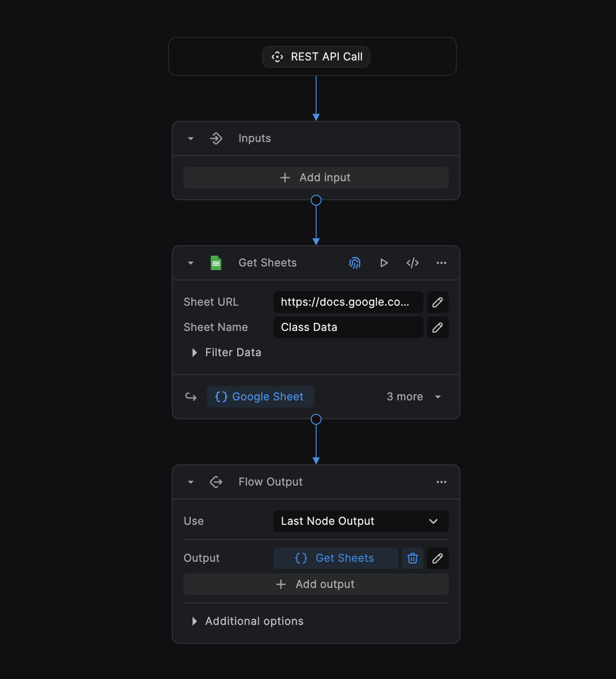The image size is (616, 679).
Task: Edit the Get Sheets output entry
Action: (437, 558)
